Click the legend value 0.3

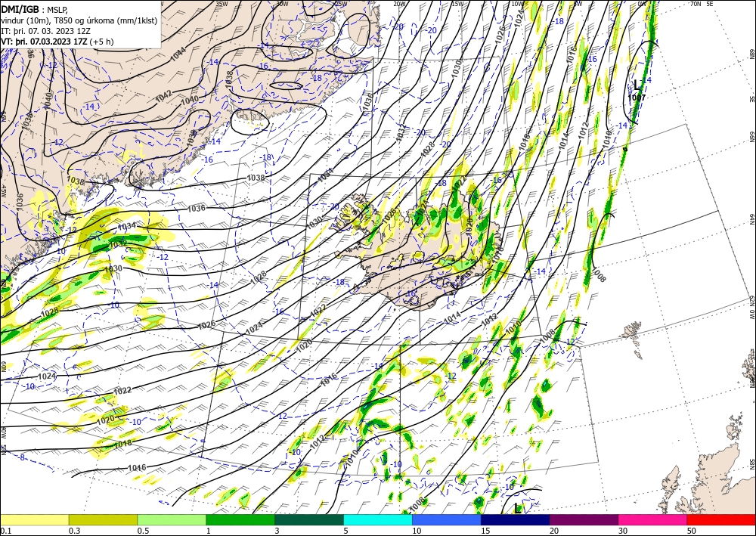pyautogui.click(x=74, y=531)
